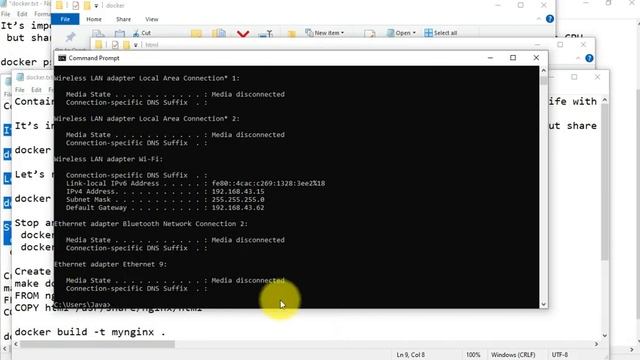Screen dimensions: 640x360
Task: Click the 'Ethernet adapter Ethernet 9:' line
Action: (110, 264)
